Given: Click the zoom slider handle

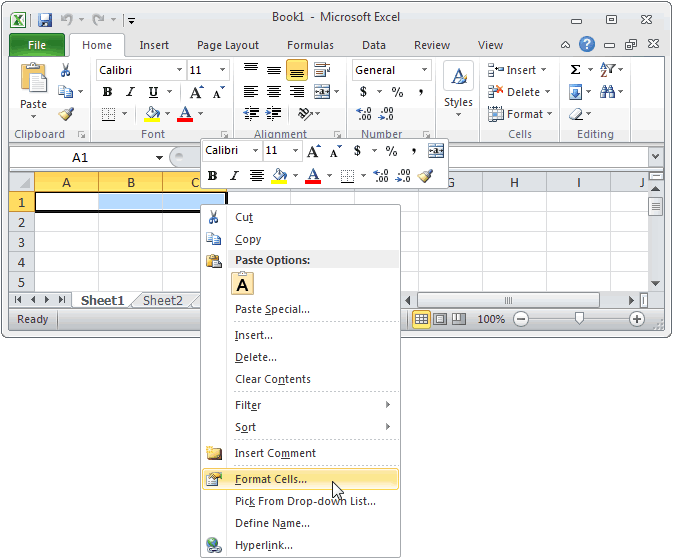Looking at the screenshot, I should pos(579,318).
